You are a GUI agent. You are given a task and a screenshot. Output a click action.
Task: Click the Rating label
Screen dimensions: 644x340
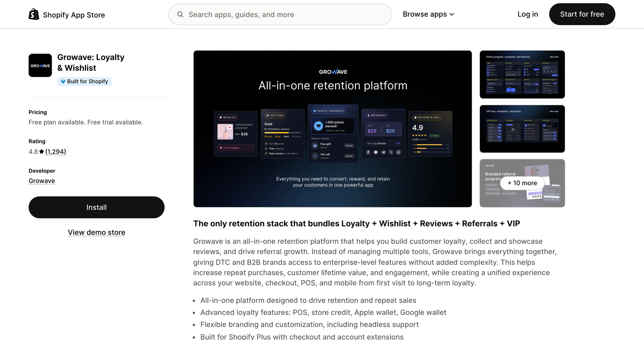[37, 141]
